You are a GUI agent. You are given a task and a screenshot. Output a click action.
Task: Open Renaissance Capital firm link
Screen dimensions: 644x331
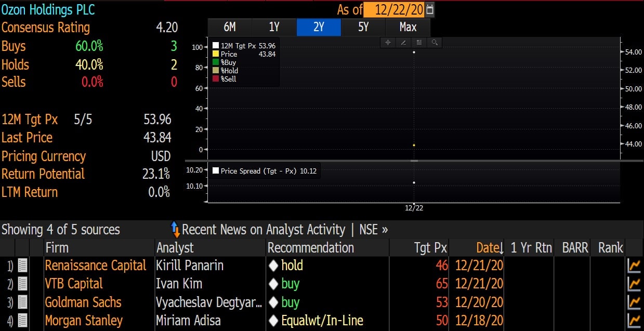click(x=96, y=266)
